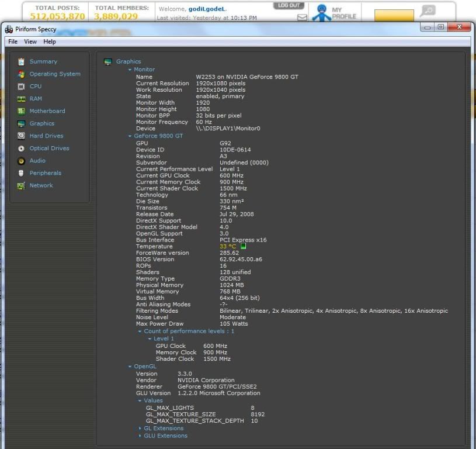Click the Operating System Windows flag icon
Image resolution: width=476 pixels, height=449 pixels.
pyautogui.click(x=21, y=74)
